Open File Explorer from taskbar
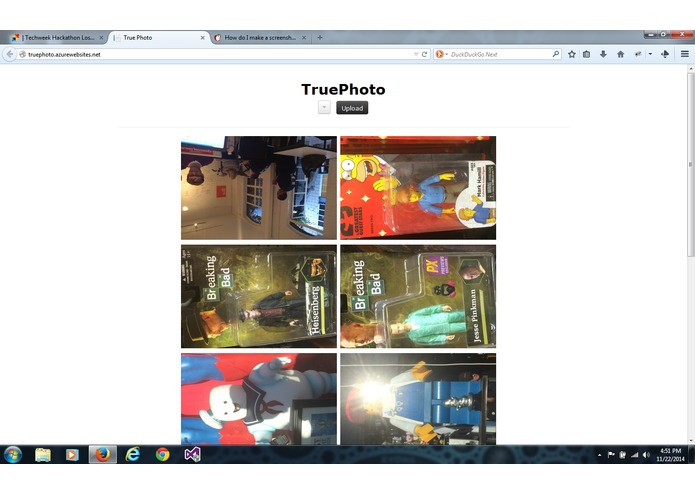 (x=43, y=455)
